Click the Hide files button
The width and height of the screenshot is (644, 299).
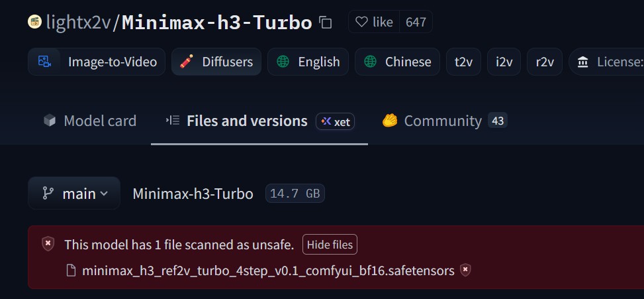tap(330, 245)
